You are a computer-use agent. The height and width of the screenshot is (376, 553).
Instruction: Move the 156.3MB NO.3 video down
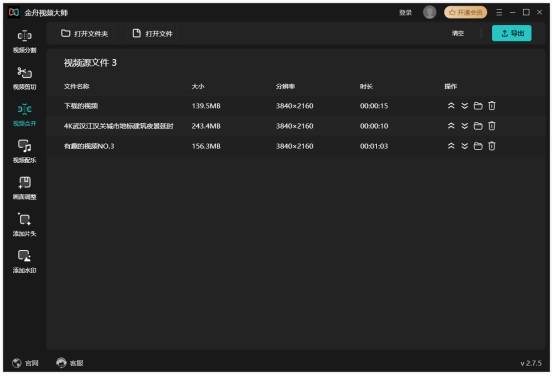464,146
